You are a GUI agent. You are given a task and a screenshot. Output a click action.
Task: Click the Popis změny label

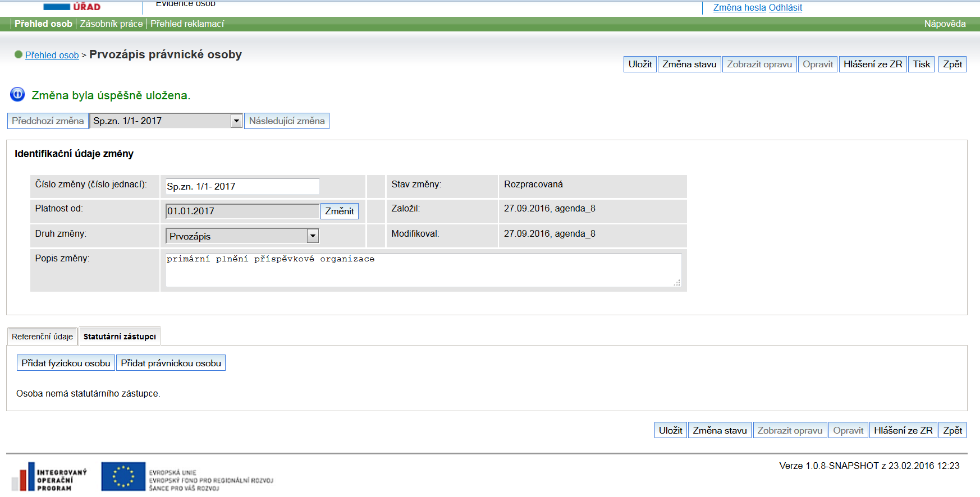coord(62,258)
